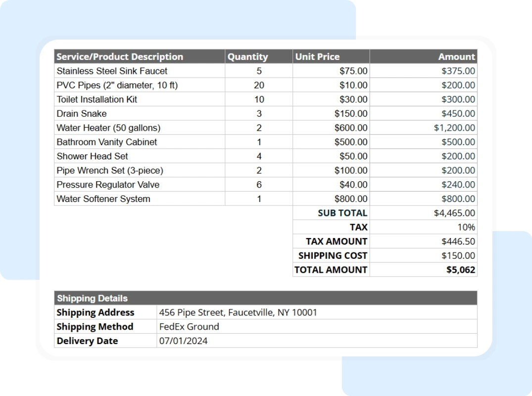Select the TOTAL AMOUNT value $5,062
This screenshot has height=396, width=532.
pyautogui.click(x=461, y=270)
